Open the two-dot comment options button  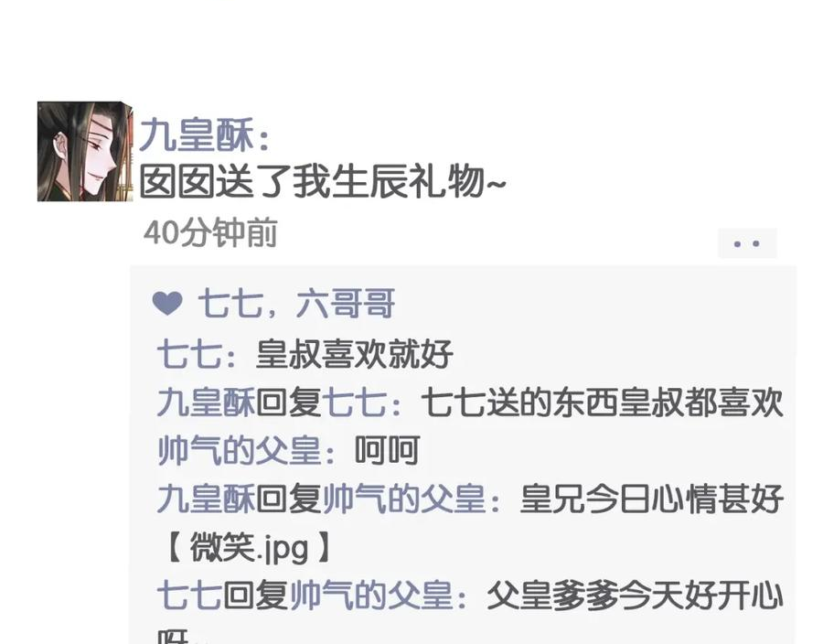(747, 243)
